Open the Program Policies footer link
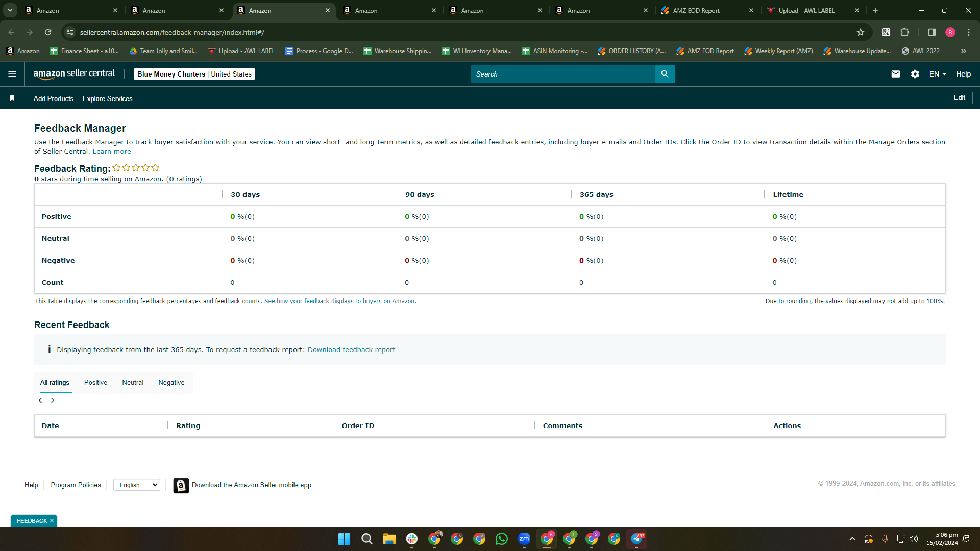This screenshot has width=980, height=551. (x=76, y=485)
